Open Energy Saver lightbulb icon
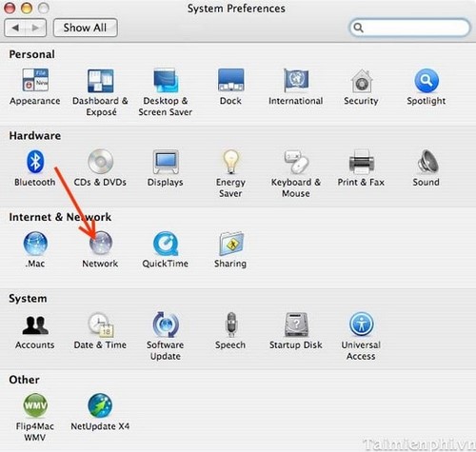This screenshot has width=476, height=452. [230, 162]
